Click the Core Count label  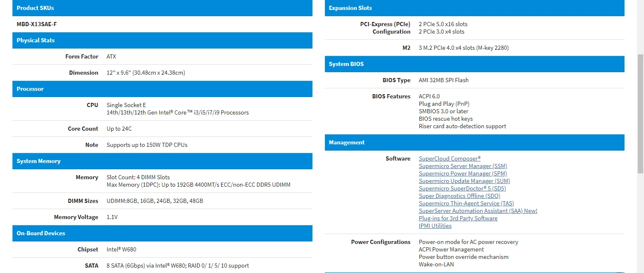point(83,129)
